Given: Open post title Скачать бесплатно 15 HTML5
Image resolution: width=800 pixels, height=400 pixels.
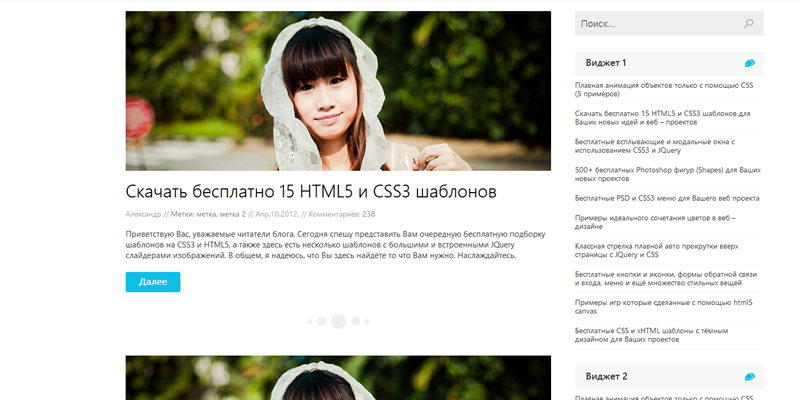Looking at the screenshot, I should pos(311,191).
